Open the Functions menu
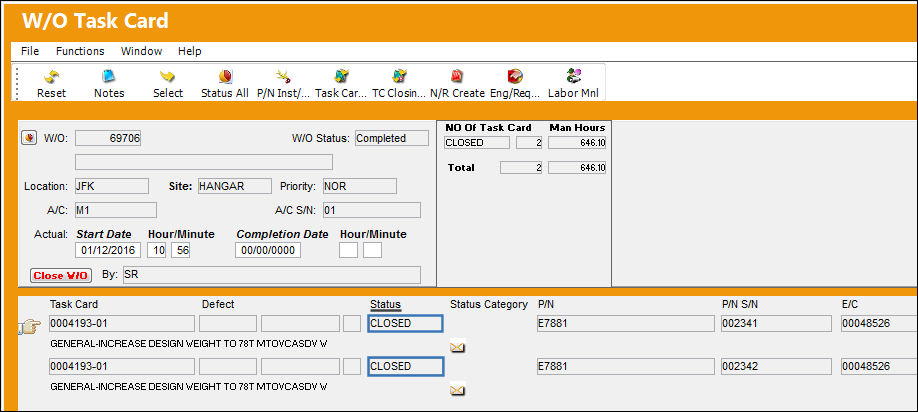 (80, 51)
